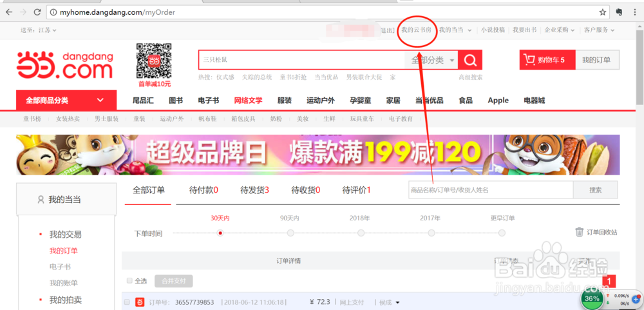Open the 电子书 top navigation item
Screen dimensions: 644x310
pos(208,101)
